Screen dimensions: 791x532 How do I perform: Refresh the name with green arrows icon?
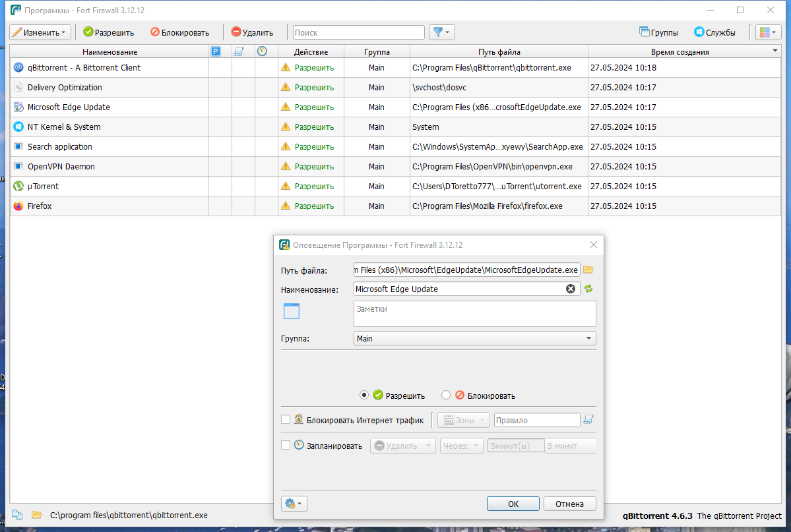coord(588,289)
